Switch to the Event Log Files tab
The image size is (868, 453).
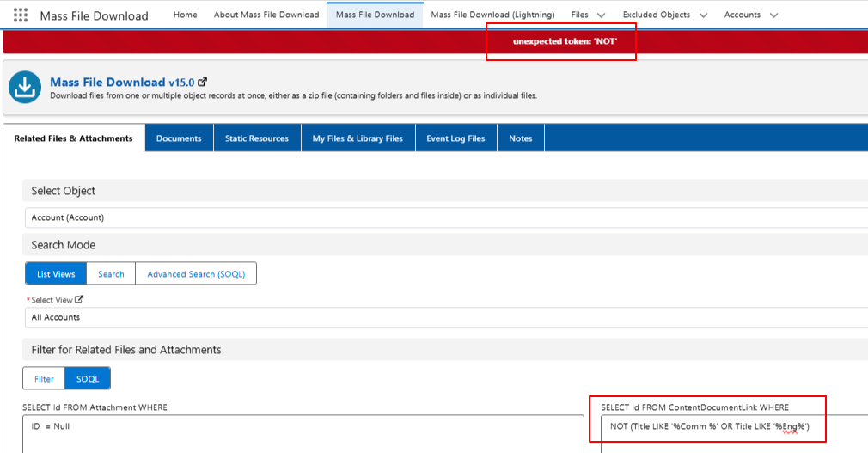tap(455, 138)
